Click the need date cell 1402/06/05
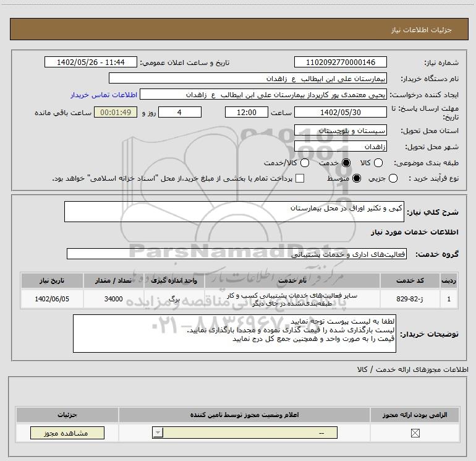Image resolution: width=476 pixels, height=461 pixels. point(52,299)
